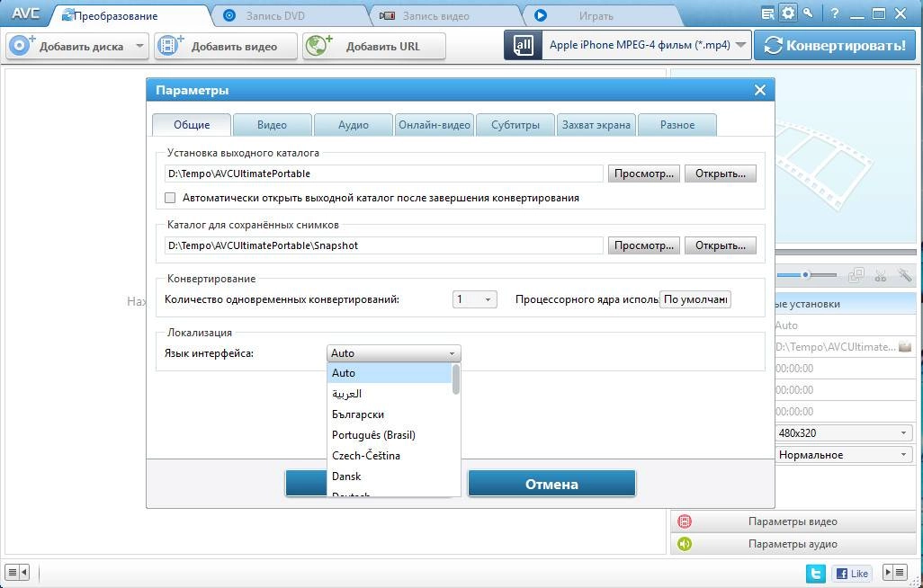Expand Параметры аудио section
Screen dimensions: 923x588
click(793, 545)
